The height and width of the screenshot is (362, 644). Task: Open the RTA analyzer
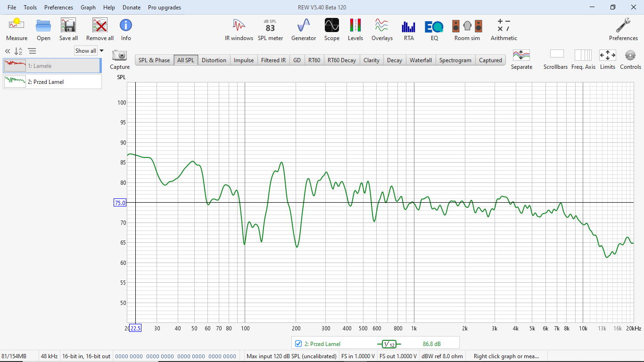[x=408, y=25]
